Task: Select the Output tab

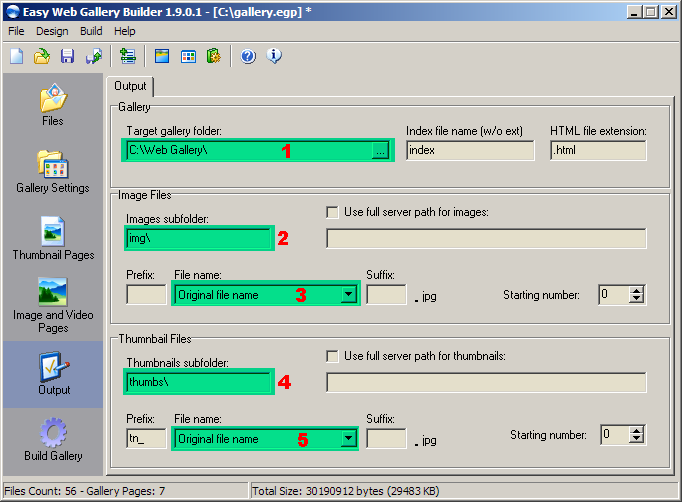Action: point(130,86)
